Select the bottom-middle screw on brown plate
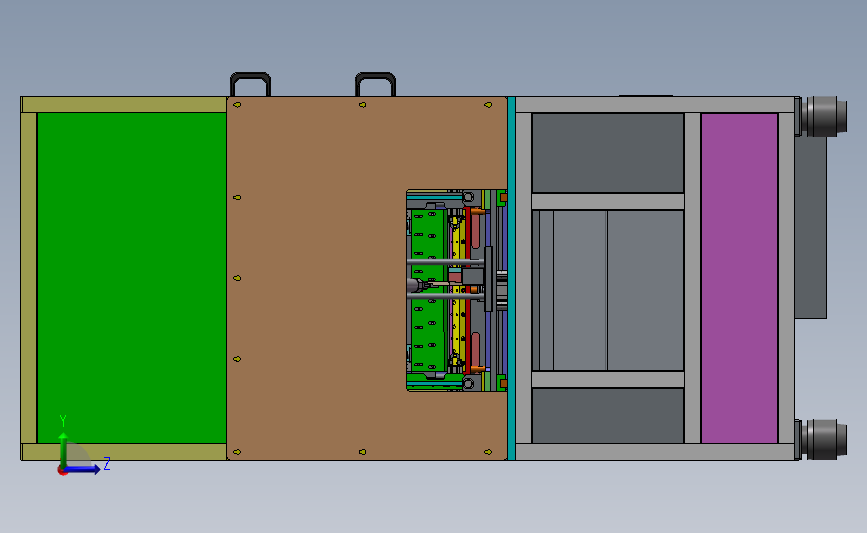This screenshot has height=533, width=867. coord(362,452)
